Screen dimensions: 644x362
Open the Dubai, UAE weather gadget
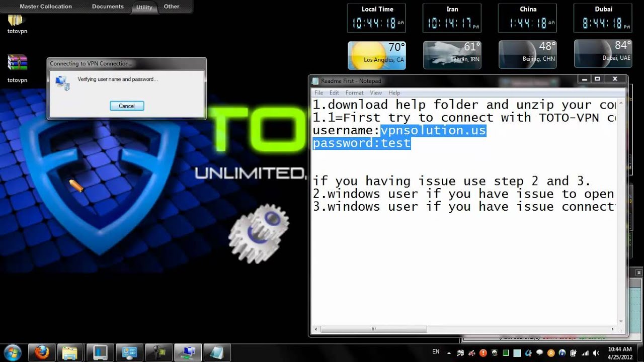coord(603,55)
